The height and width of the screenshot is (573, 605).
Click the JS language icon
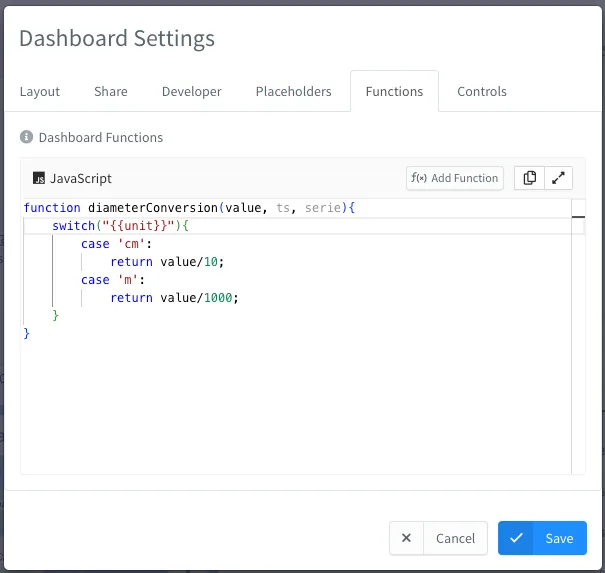(39, 178)
